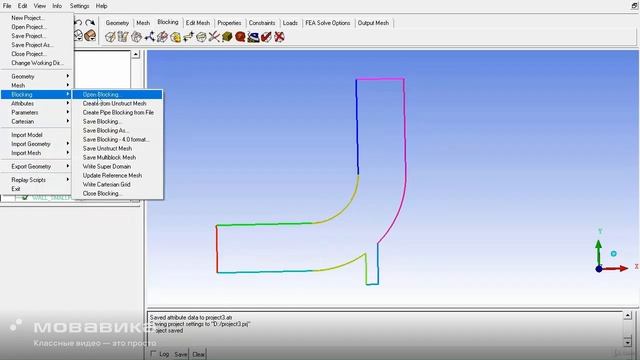Click the wireframe display icon beside the solid icon
Screen dimensions: 640x360
pyautogui.click(x=78, y=36)
